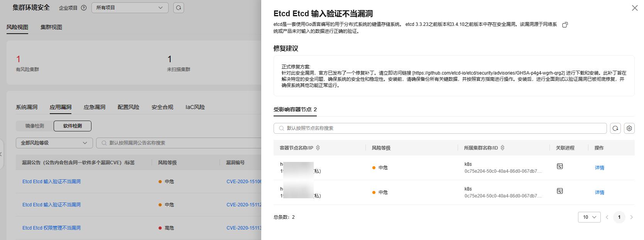Open Etcd 输入验证不当漏洞 for CVE-2020-15112 row
This screenshot has height=240, width=644.
pyautogui.click(x=51, y=205)
